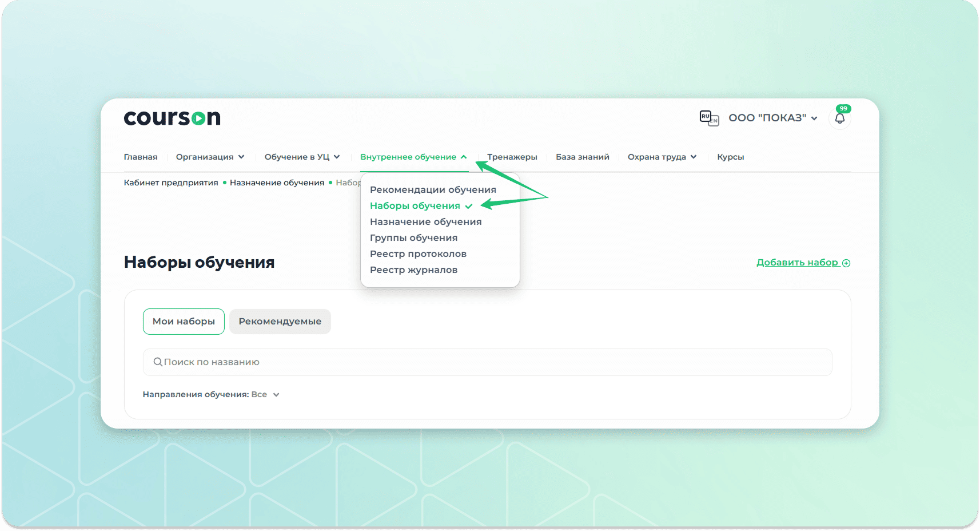Open notifications bell icon
980x531 pixels.
(x=839, y=118)
